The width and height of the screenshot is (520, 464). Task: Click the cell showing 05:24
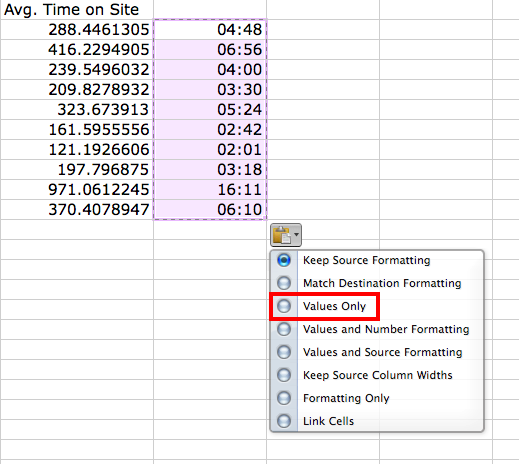[x=210, y=110]
